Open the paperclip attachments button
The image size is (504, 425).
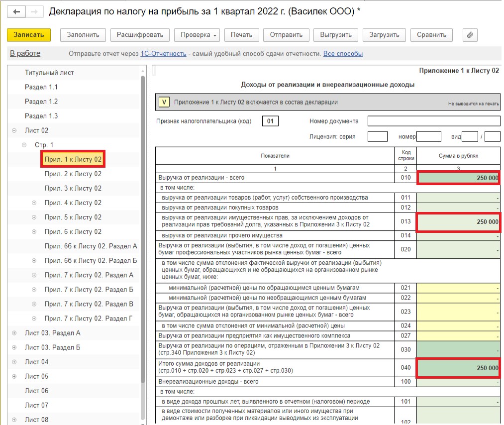(470, 35)
